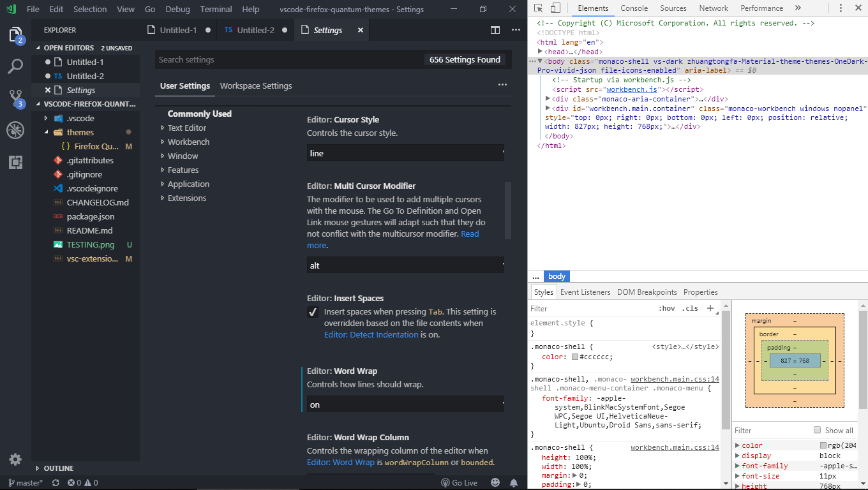
Task: Open the Search view in the activity bar
Action: 15,66
